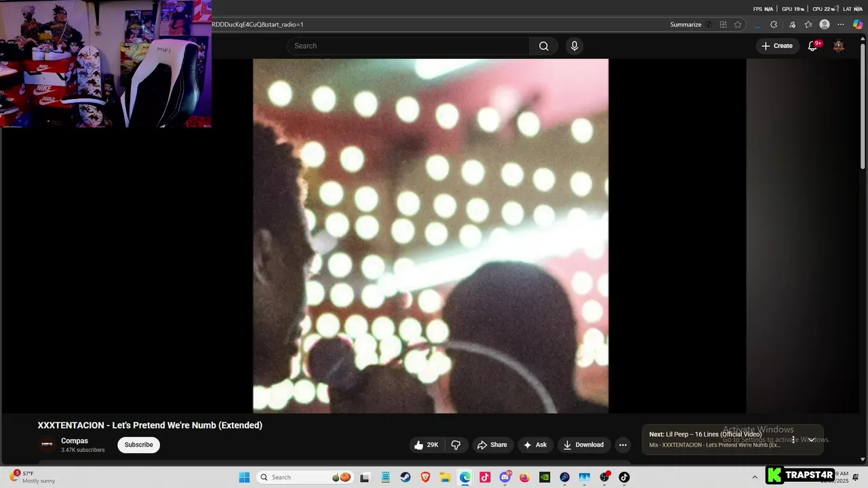Open the pink music app on the taskbar

coord(485,477)
